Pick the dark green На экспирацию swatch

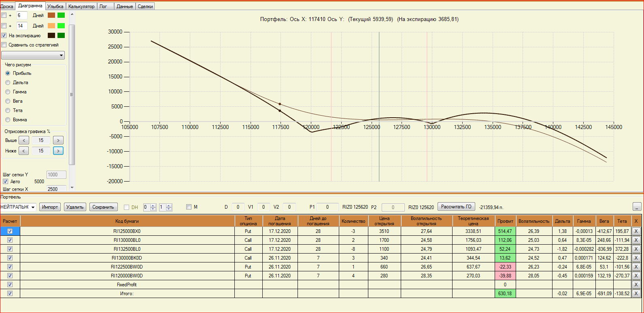tap(61, 36)
